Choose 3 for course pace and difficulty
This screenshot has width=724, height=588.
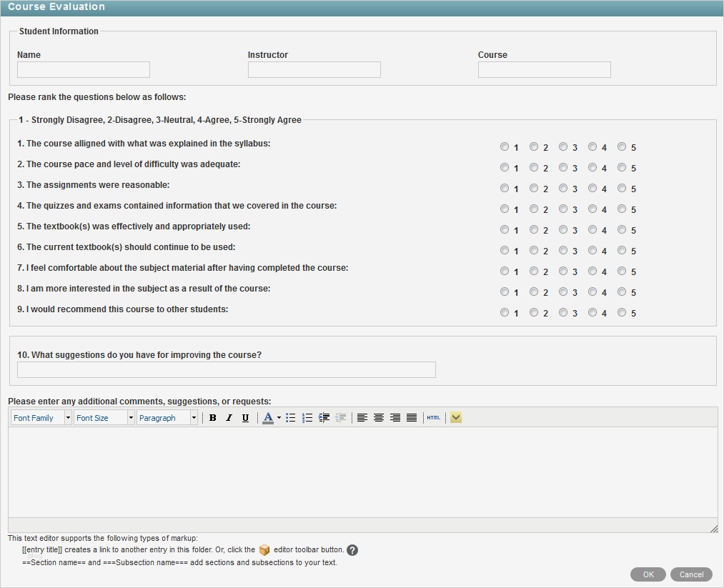coord(563,167)
